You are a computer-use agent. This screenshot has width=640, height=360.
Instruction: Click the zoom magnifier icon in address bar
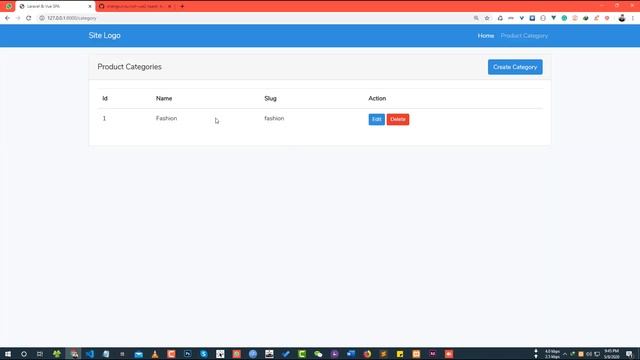tap(476, 18)
